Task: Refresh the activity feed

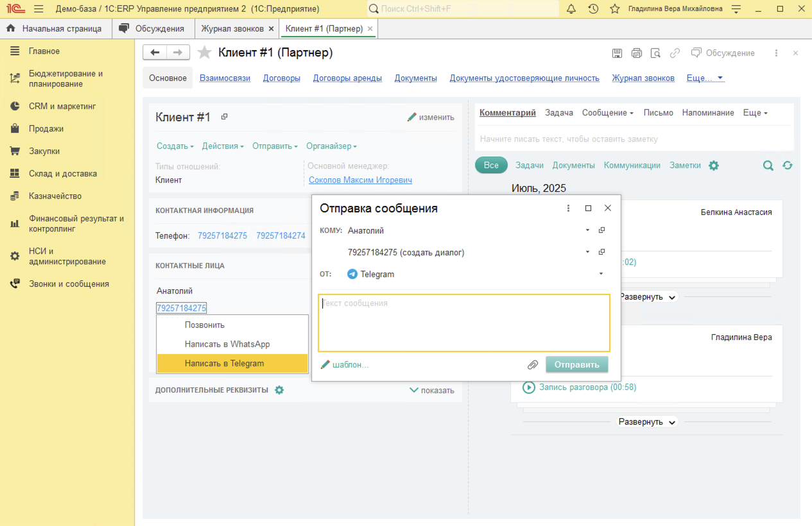Action: coord(788,165)
